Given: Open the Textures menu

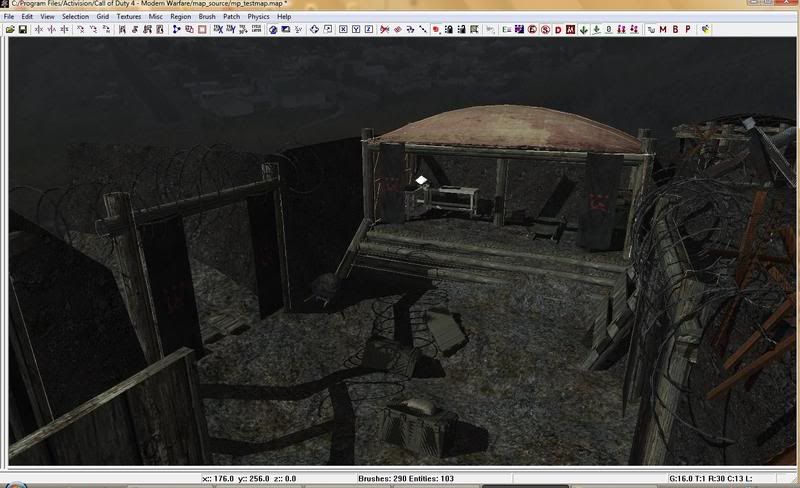Looking at the screenshot, I should [129, 17].
